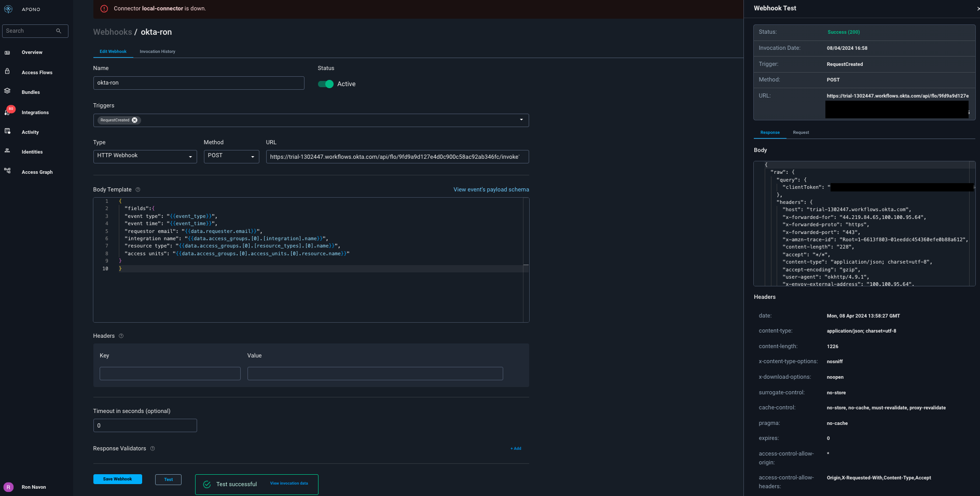Click View event's payload schema link
The width and height of the screenshot is (980, 496).
tap(491, 190)
